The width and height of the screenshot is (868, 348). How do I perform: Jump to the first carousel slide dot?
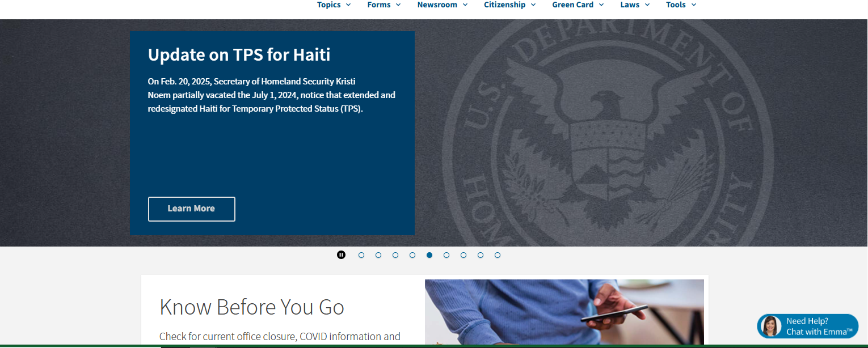click(361, 255)
